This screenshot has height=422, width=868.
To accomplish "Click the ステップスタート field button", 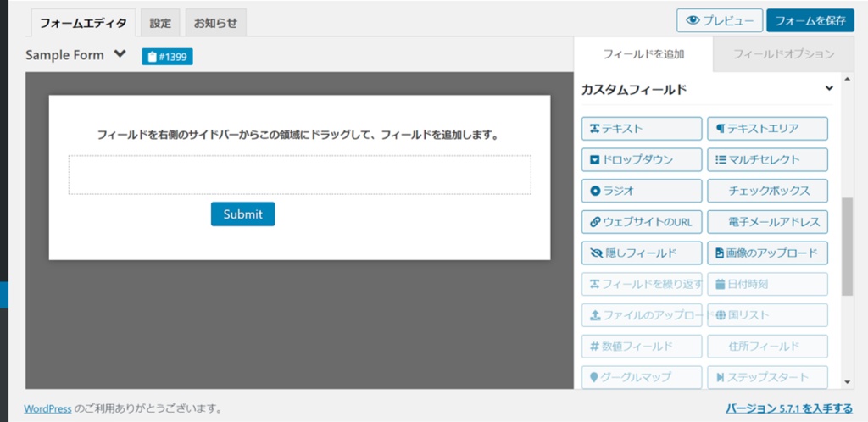I will [767, 377].
